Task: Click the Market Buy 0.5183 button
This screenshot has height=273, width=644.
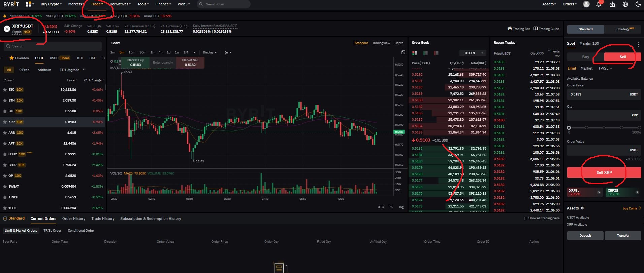Action: (135, 63)
